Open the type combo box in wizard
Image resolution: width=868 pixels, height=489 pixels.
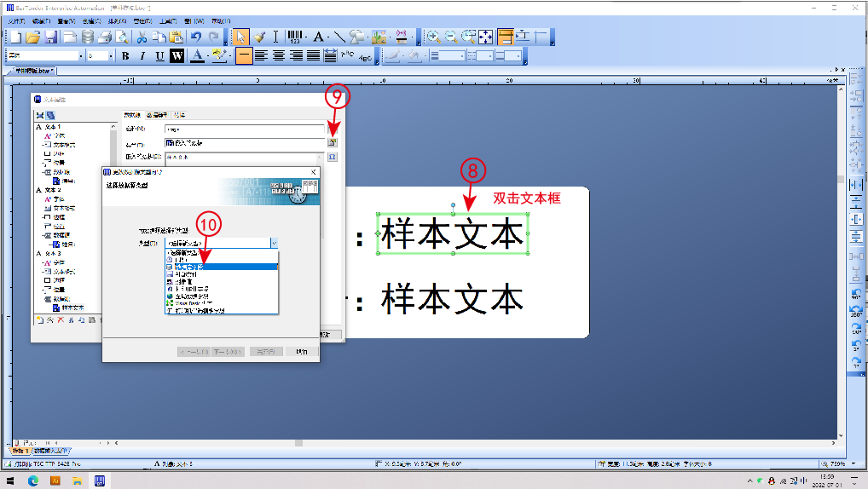pyautogui.click(x=273, y=243)
